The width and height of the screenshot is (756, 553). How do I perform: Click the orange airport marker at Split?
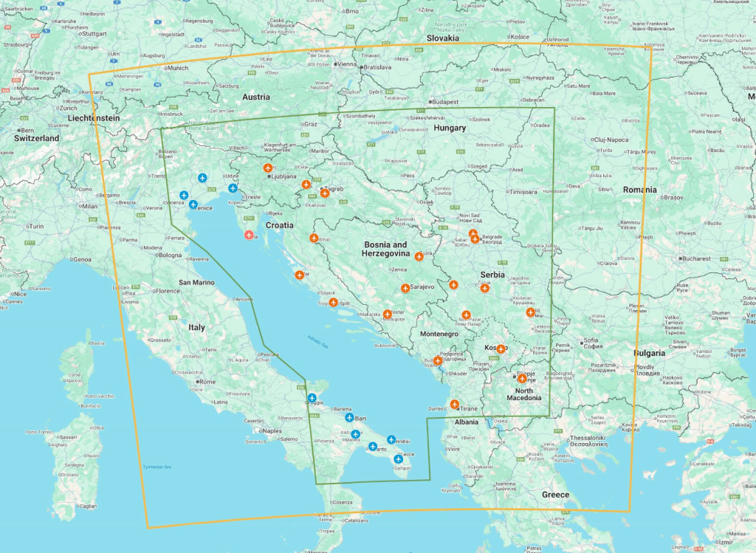tap(334, 302)
